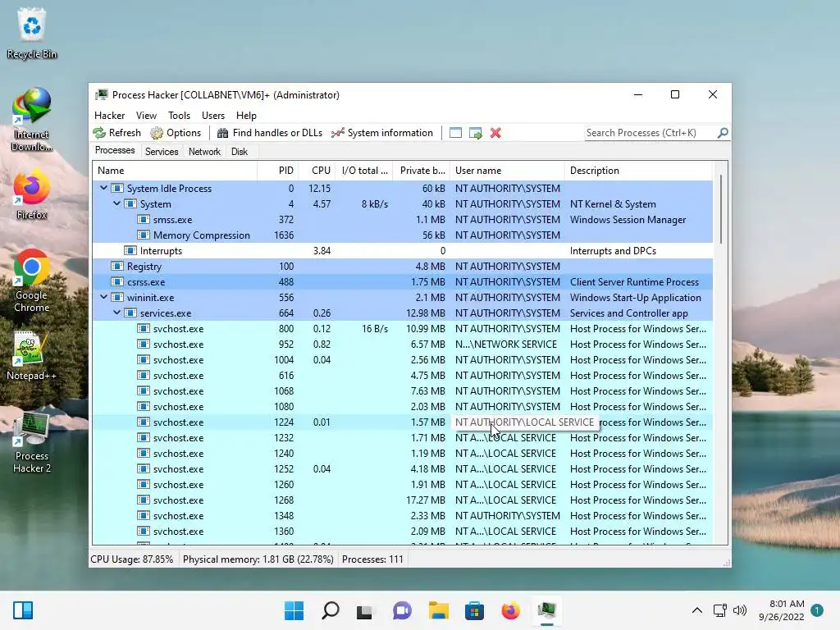
Task: Click CPU Usage in status bar
Action: pos(132,559)
